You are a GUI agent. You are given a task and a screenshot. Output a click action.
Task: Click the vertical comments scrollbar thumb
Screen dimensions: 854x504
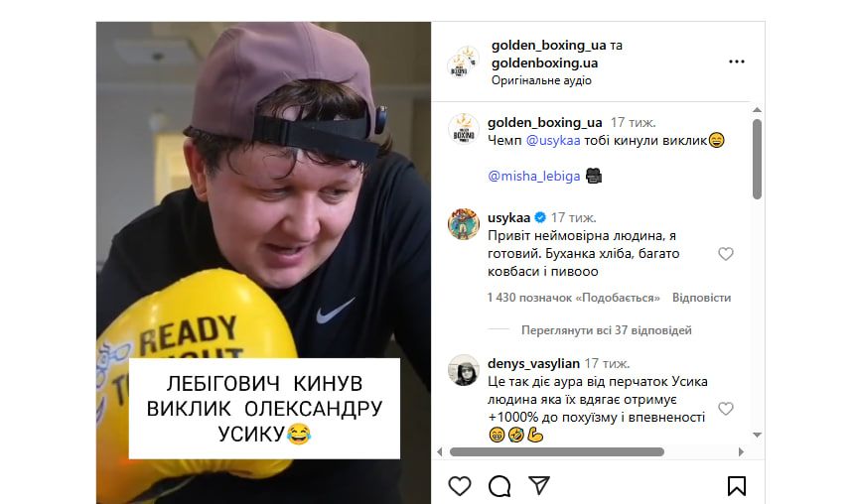click(x=757, y=160)
